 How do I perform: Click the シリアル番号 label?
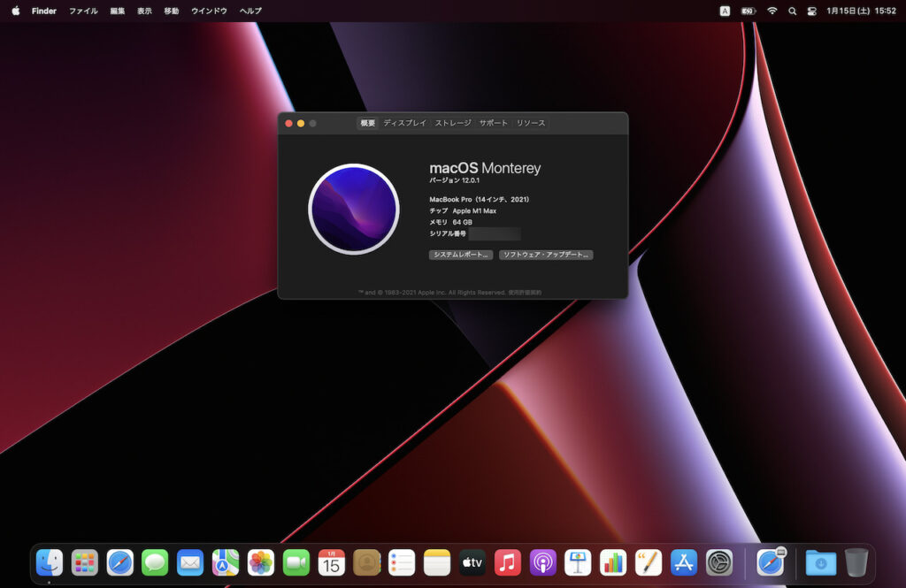click(x=447, y=233)
